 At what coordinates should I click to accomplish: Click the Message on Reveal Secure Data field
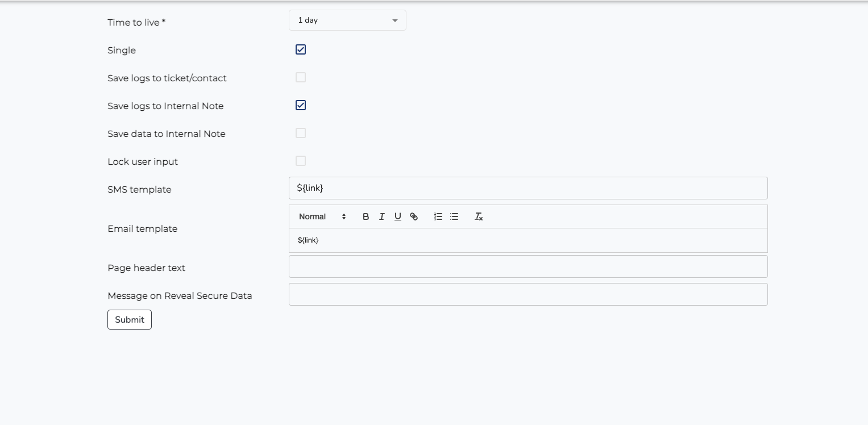coord(528,294)
